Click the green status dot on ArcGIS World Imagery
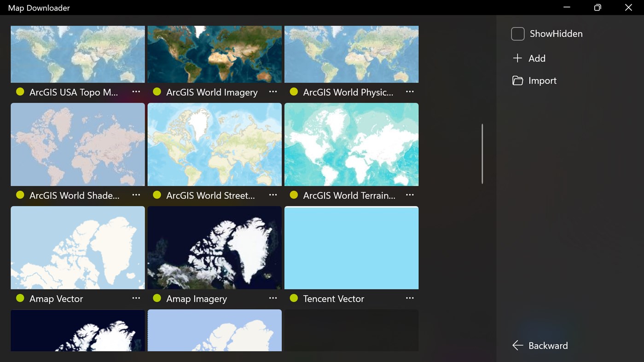Viewport: 644px width, 362px height. point(157,92)
